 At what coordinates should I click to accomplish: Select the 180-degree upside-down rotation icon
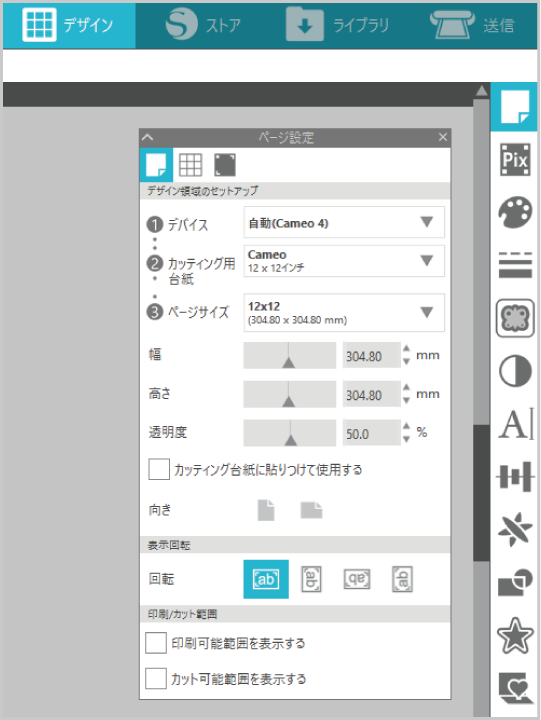pyautogui.click(x=357, y=579)
